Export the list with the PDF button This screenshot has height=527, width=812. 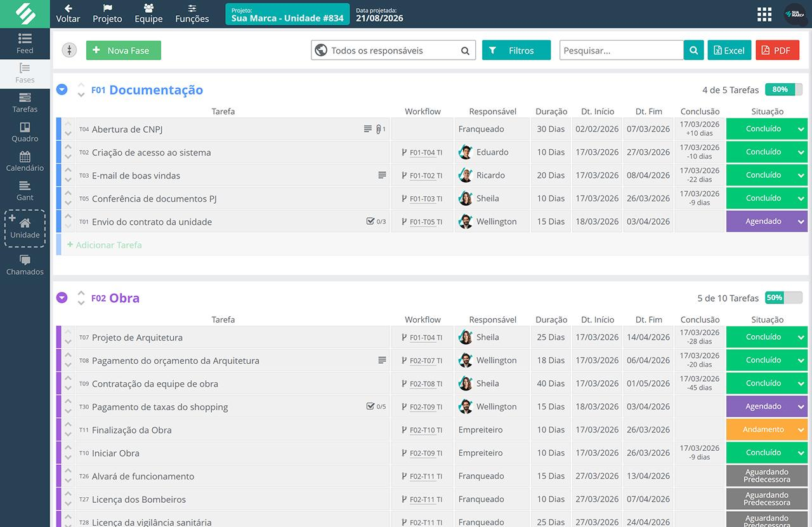(x=776, y=50)
